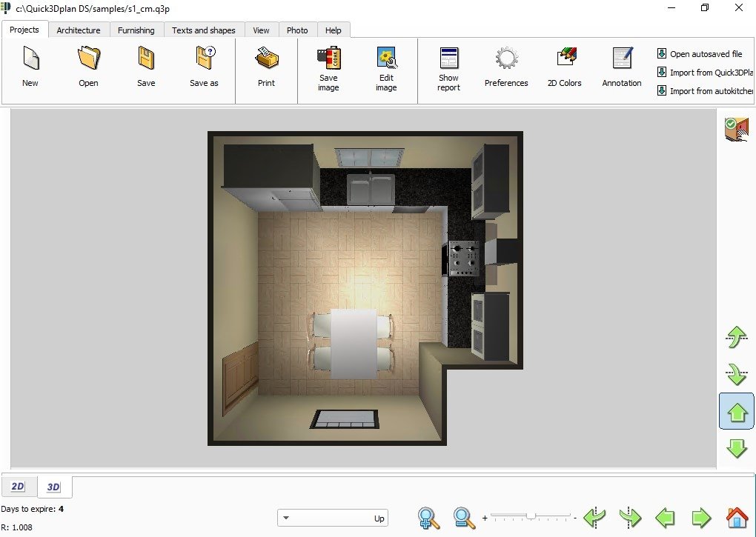Open the Furnishing tab
This screenshot has width=756, height=537.
[136, 30]
